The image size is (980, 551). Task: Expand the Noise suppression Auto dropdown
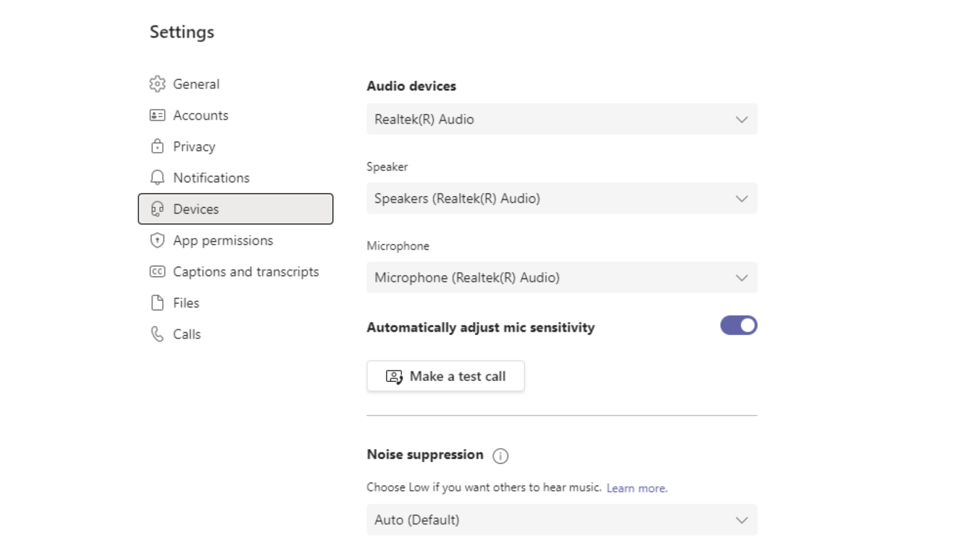561,520
